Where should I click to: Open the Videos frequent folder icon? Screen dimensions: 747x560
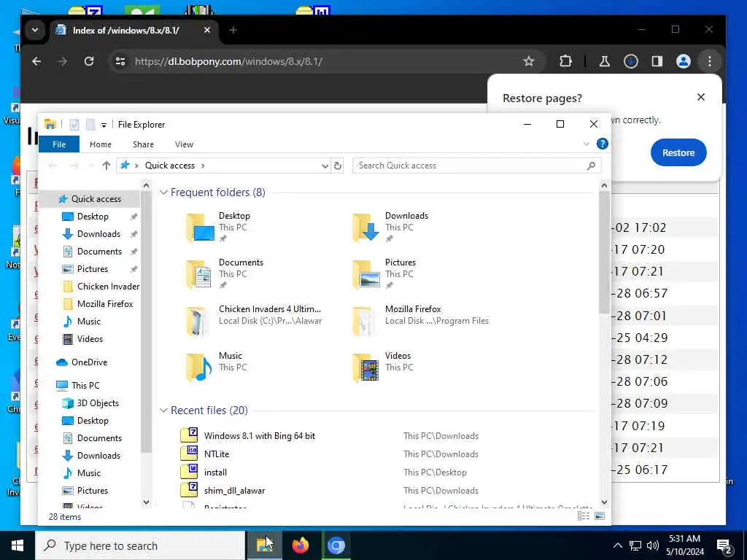[366, 367]
